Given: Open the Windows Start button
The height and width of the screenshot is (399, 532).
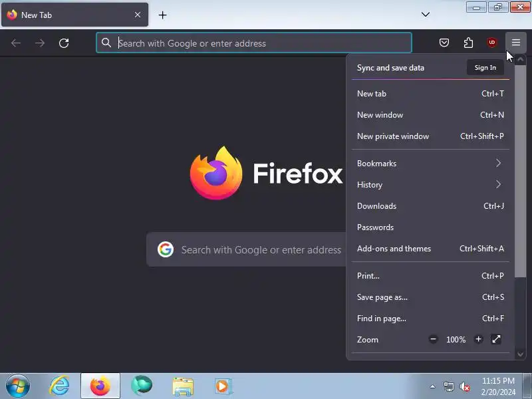Looking at the screenshot, I should tap(18, 386).
